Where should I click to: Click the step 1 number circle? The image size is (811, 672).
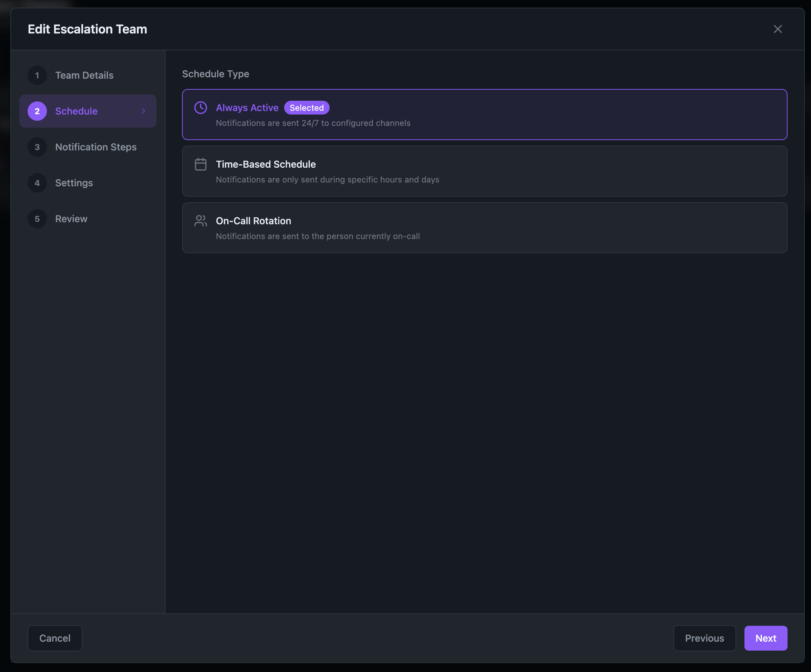click(x=37, y=75)
